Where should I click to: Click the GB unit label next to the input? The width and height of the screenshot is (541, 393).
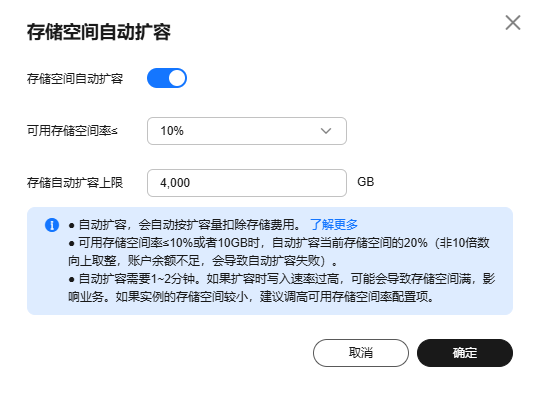[366, 182]
